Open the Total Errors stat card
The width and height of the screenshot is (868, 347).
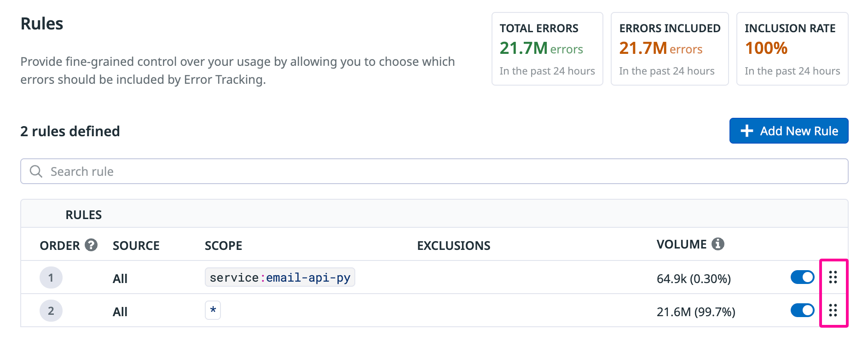click(x=547, y=49)
